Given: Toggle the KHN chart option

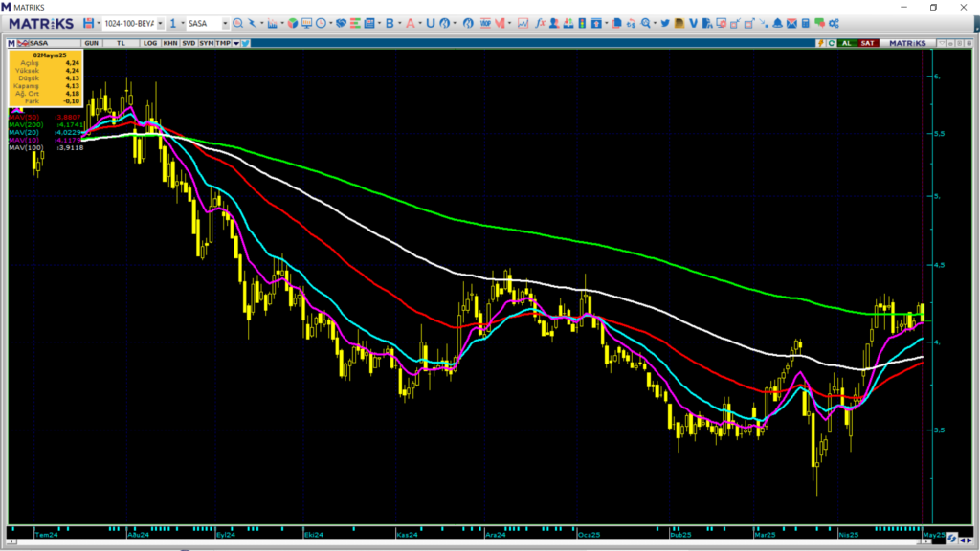Looking at the screenshot, I should coord(169,43).
